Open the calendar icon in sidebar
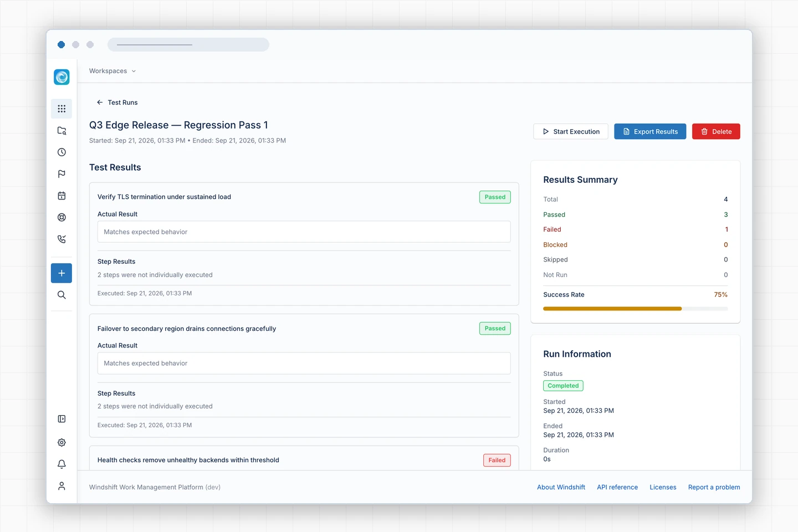This screenshot has width=798, height=532. click(62, 196)
